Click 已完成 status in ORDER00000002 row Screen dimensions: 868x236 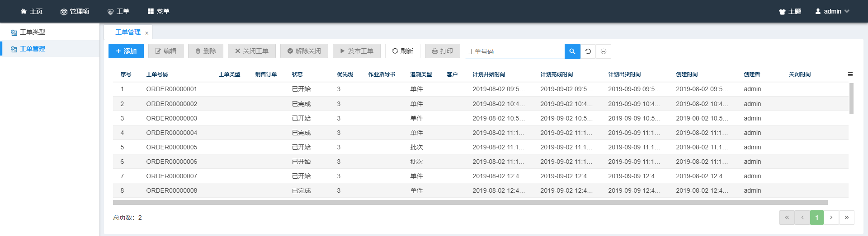301,104
